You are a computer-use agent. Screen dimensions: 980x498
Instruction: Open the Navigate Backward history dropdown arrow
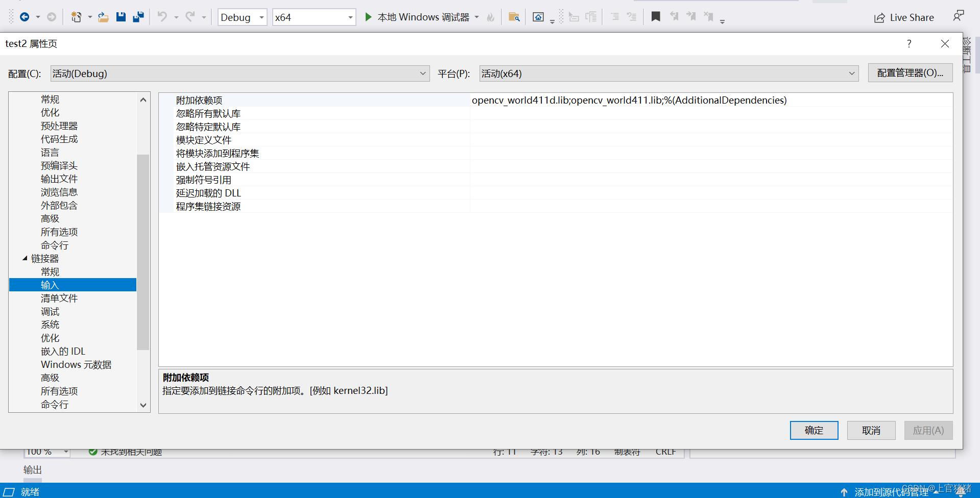click(x=38, y=17)
